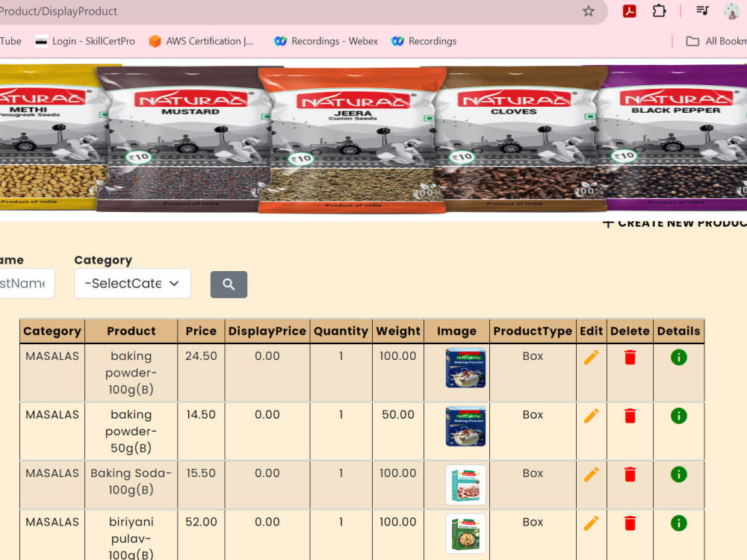The image size is (747, 560).
Task: Open the Chrome profile avatar
Action: pos(731,11)
